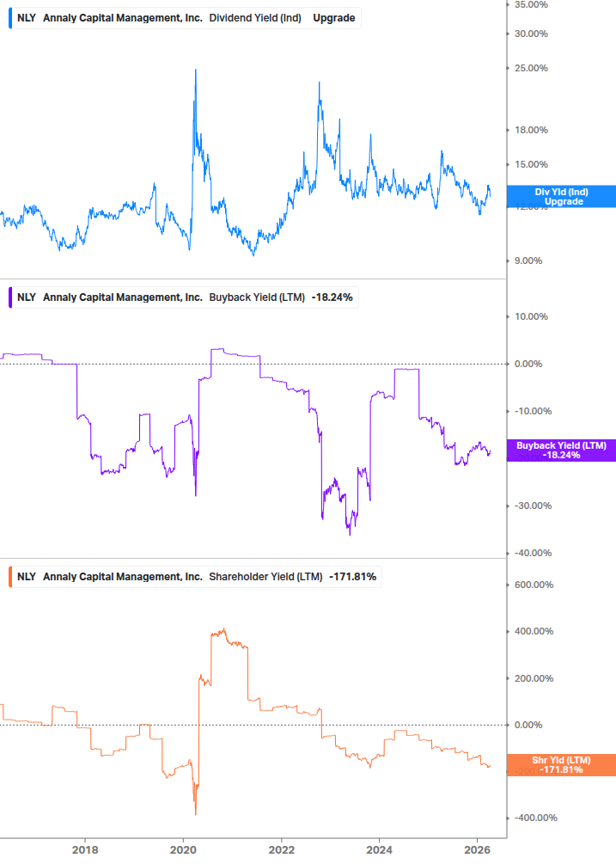616x864 pixels.
Task: Toggle the Buyback Yield (LTM) metric label
Action: 258,297
